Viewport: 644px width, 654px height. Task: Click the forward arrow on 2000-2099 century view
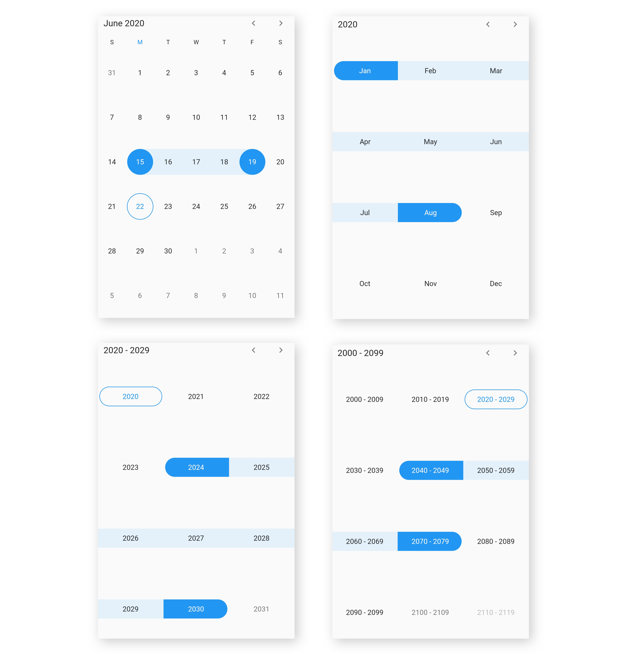(515, 353)
